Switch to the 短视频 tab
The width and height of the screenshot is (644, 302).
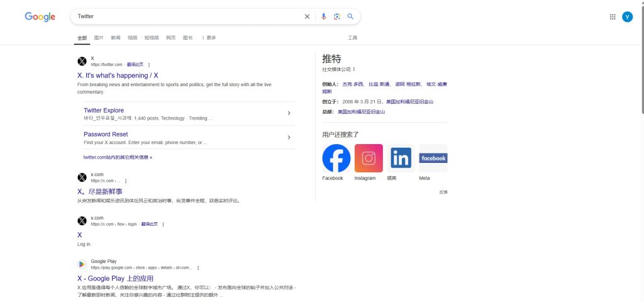click(152, 38)
